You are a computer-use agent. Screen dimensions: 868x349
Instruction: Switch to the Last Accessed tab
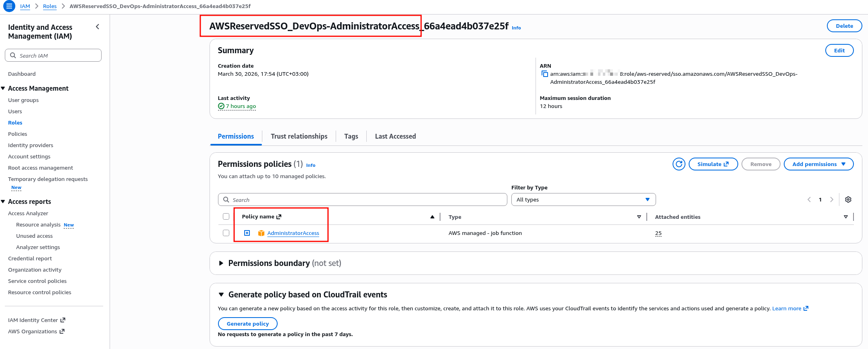click(395, 137)
